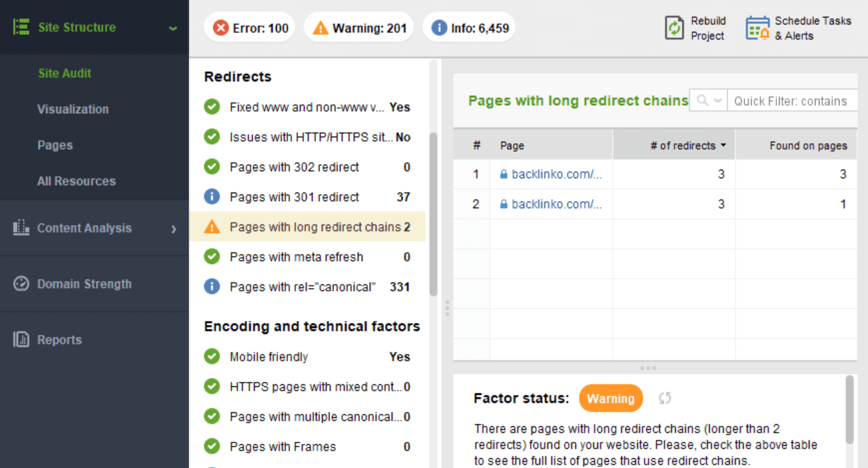Click green check beside Issues with HTTP/HTTPS

point(212,137)
